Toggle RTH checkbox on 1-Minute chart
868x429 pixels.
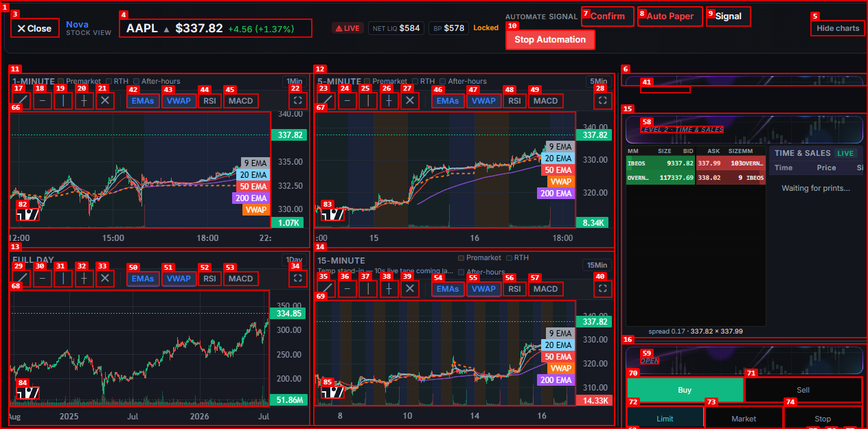coord(109,81)
